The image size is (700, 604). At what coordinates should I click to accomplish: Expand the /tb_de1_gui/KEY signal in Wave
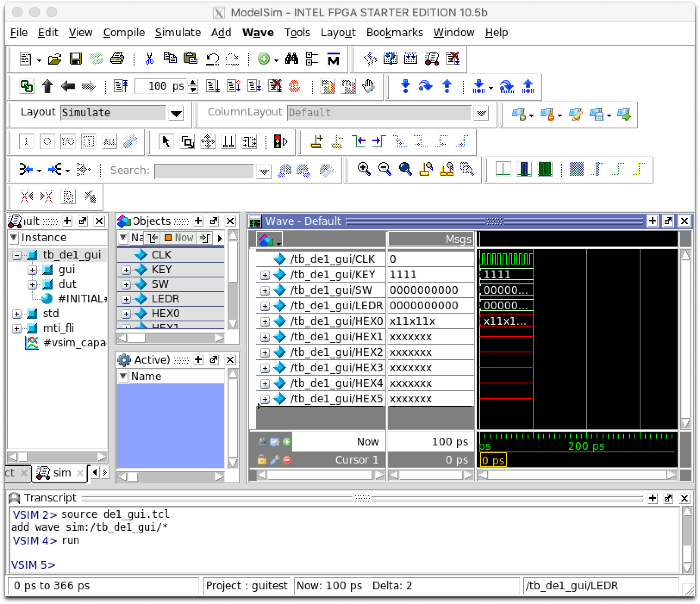(265, 275)
